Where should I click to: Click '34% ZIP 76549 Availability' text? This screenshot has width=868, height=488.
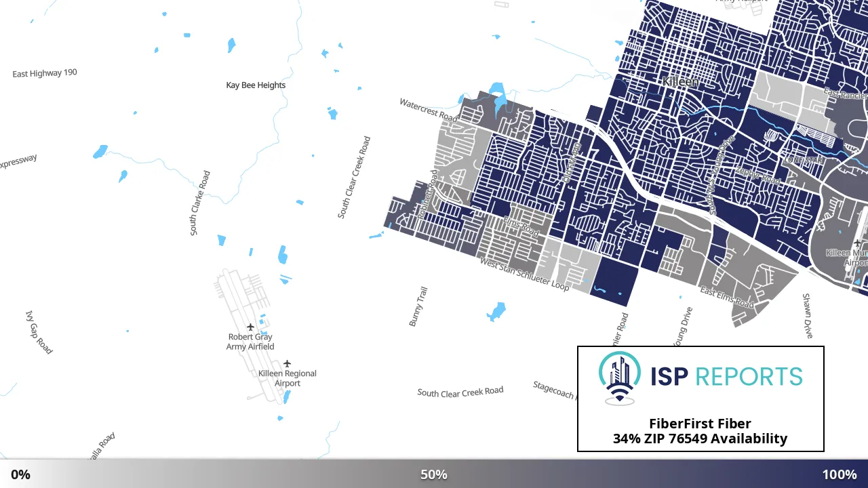click(x=701, y=439)
